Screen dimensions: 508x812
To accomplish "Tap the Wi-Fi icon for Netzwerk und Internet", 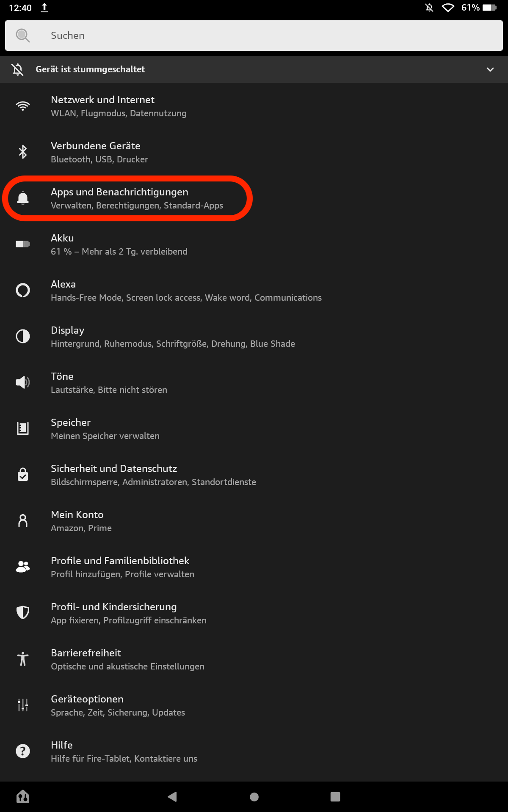I will coord(23,106).
